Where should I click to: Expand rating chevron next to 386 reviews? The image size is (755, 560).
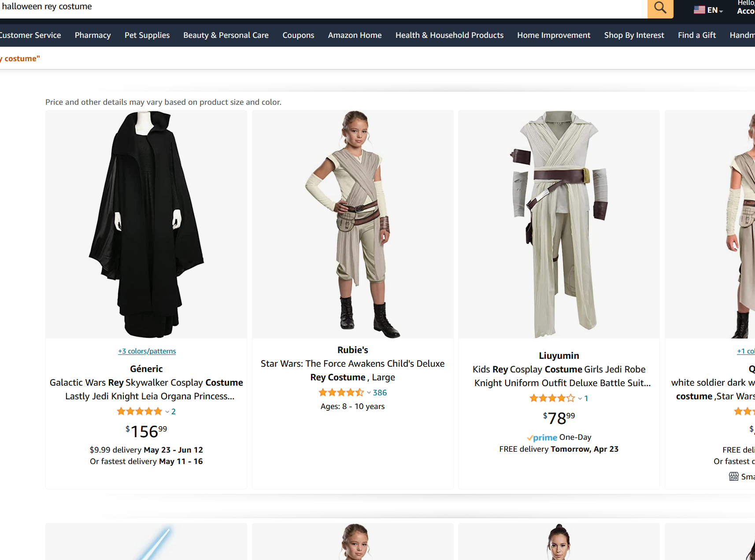[369, 393]
